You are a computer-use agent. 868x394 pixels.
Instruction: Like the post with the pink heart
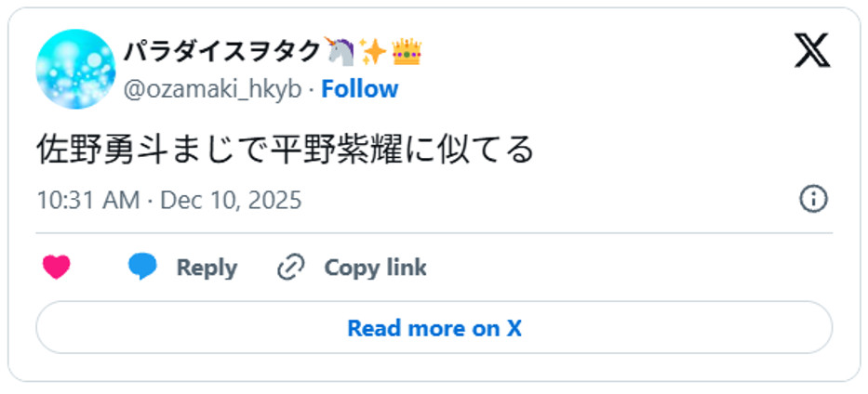57,267
